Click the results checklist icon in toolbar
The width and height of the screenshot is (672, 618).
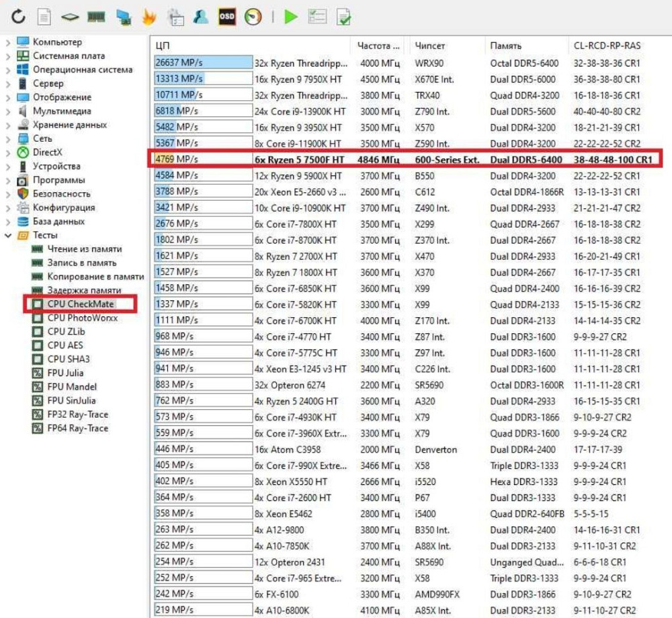pos(317,17)
